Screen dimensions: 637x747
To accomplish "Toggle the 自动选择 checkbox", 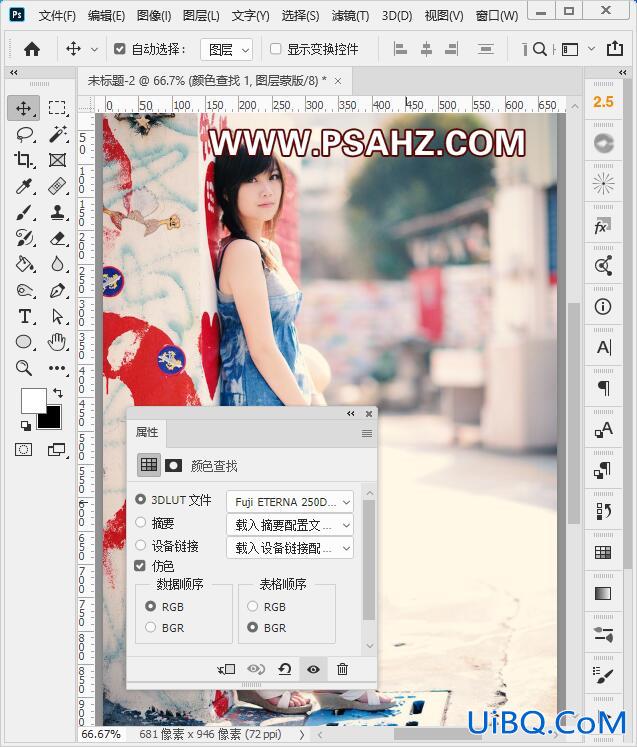I will [120, 49].
